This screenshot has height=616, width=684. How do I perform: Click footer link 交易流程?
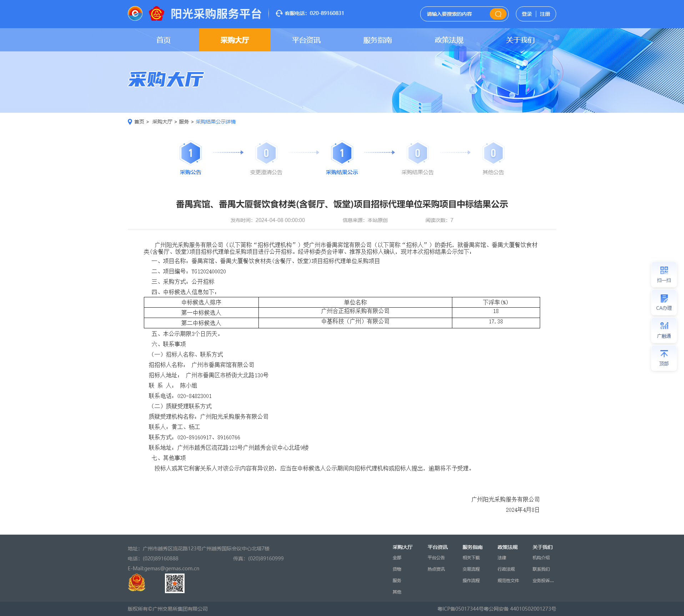[471, 569]
